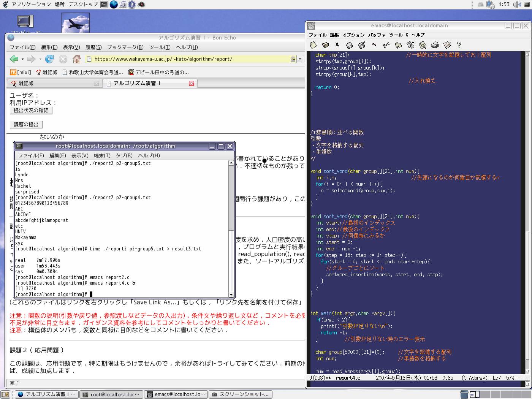Click the copy icon in emacs toolbar
This screenshot has width=532, height=399.
pos(398,45)
